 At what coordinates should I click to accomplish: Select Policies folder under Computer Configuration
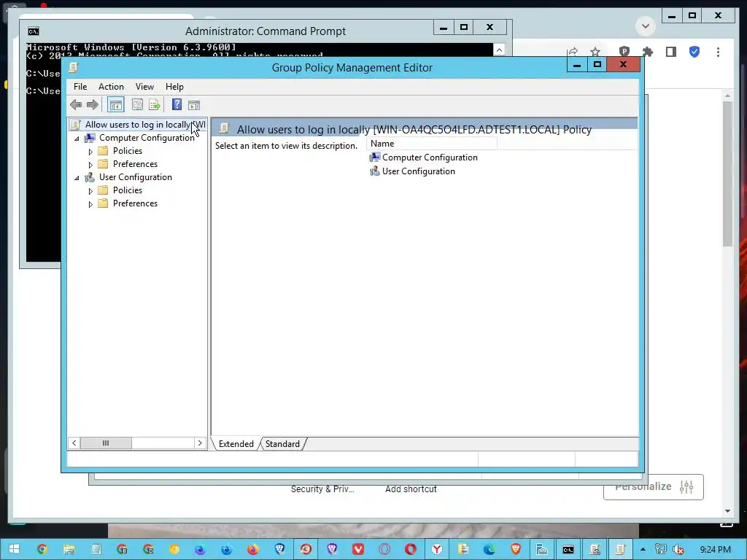tap(127, 151)
